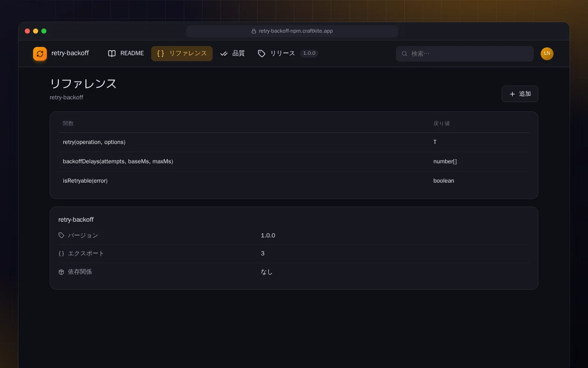Click the braces icon next to エクスポート
Image resolution: width=588 pixels, height=368 pixels.
61,253
